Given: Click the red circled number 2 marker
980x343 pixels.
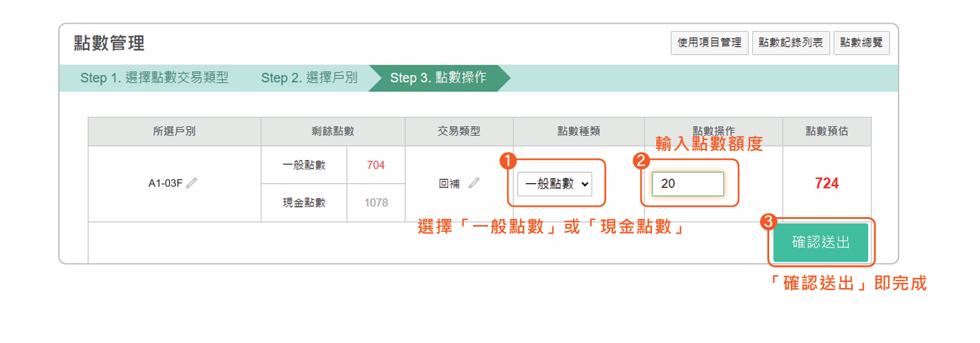Looking at the screenshot, I should coord(641,161).
